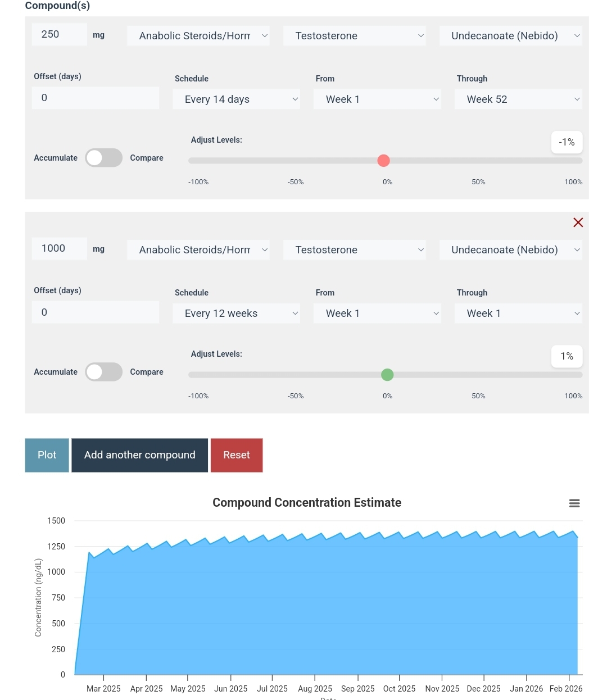
Task: Click the red Adjust Levels slider handle
Action: (384, 161)
